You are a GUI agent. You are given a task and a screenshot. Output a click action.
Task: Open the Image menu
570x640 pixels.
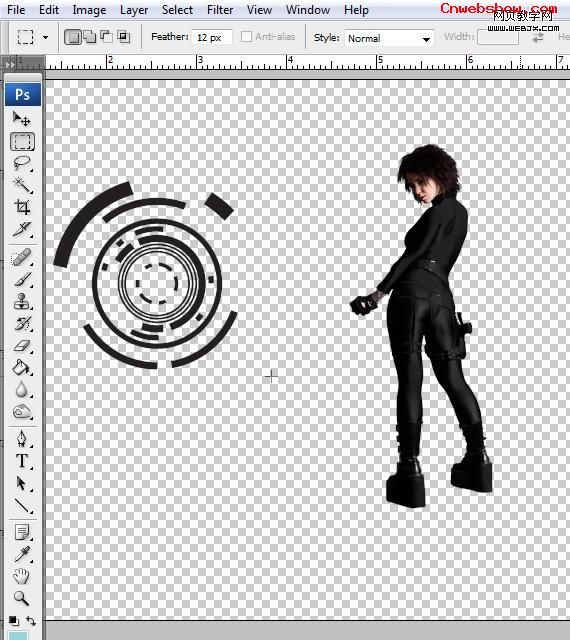pyautogui.click(x=89, y=10)
